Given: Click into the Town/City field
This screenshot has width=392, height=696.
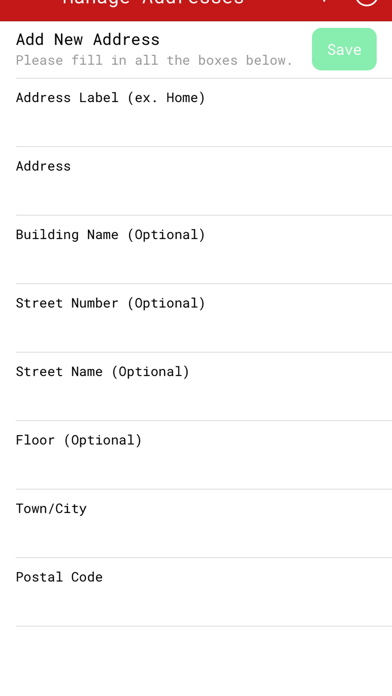Looking at the screenshot, I should [x=204, y=523].
